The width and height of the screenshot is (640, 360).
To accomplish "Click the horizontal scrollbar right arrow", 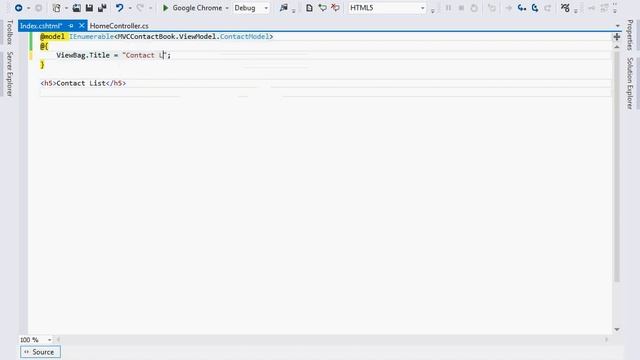I will [607, 340].
